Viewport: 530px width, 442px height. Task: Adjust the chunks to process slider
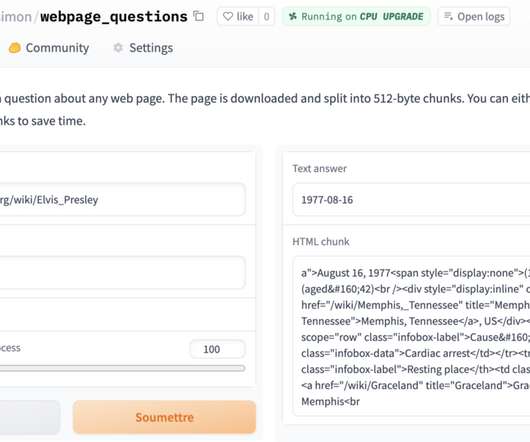[x=122, y=368]
